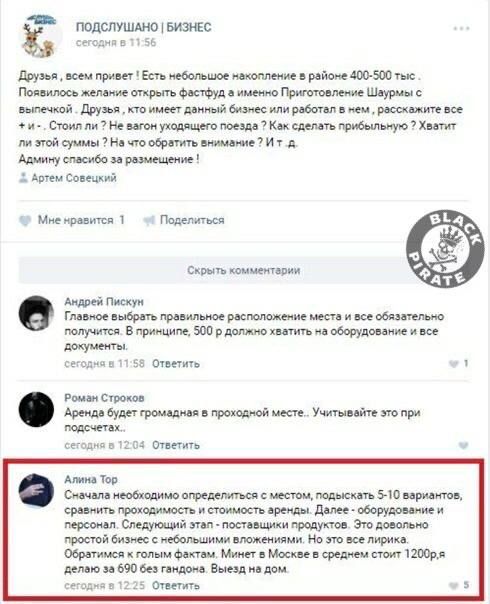This screenshot has width=490, height=604.
Task: Click the megaphone share icon beside Поделиться
Action: click(149, 220)
